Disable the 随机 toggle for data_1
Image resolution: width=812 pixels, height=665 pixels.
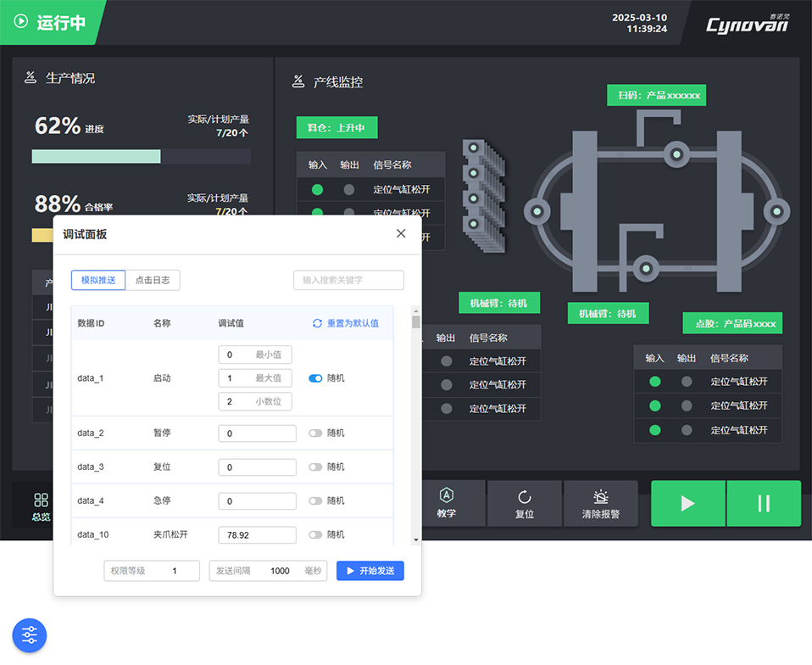point(315,378)
